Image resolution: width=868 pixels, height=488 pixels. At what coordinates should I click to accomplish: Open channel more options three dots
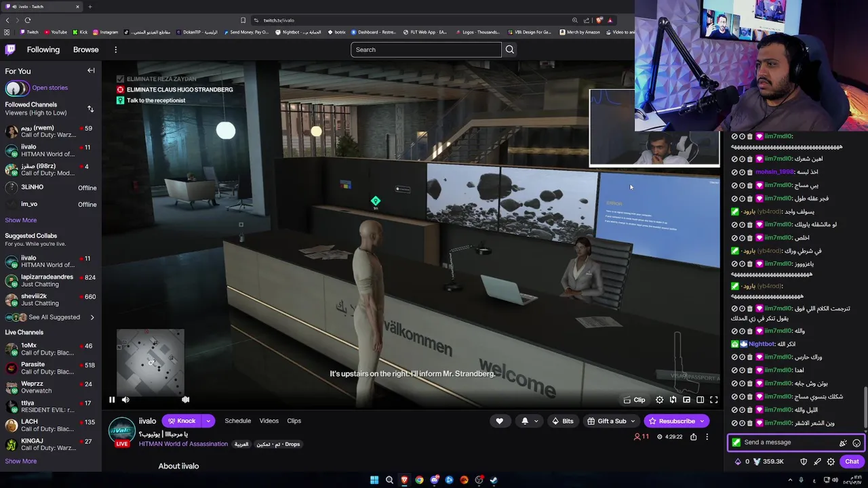707,437
